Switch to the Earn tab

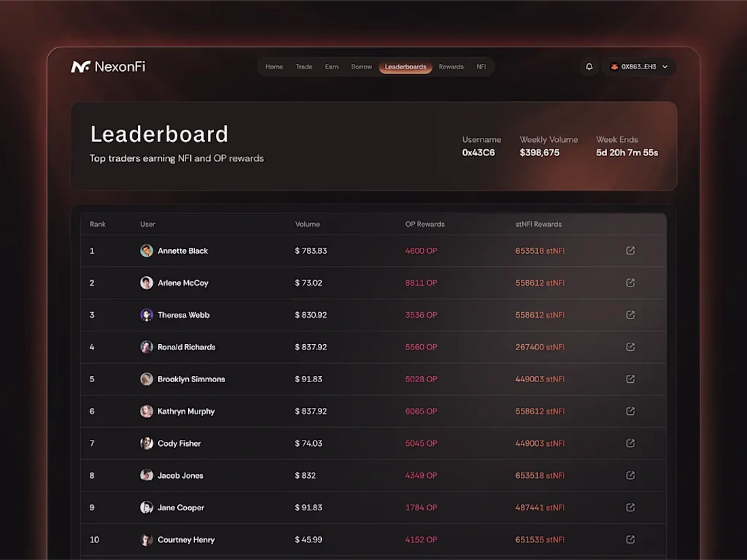point(331,67)
